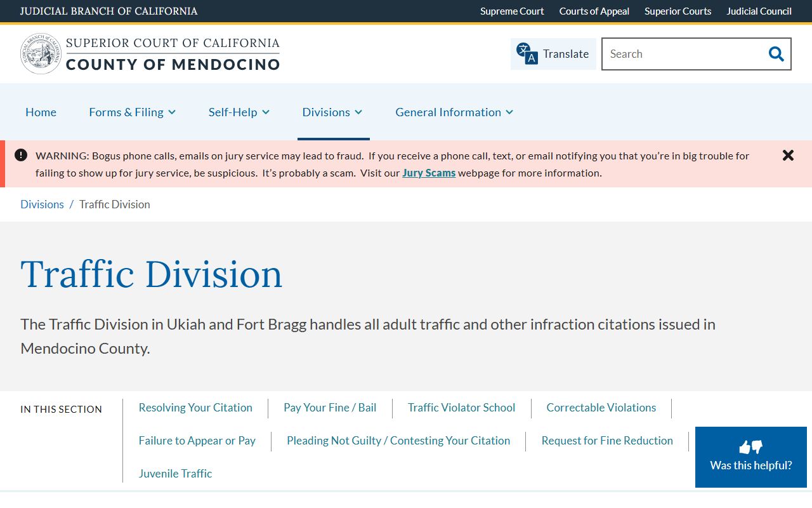This screenshot has height=508, width=812.
Task: Open Traffic Violator School page
Action: (461, 408)
